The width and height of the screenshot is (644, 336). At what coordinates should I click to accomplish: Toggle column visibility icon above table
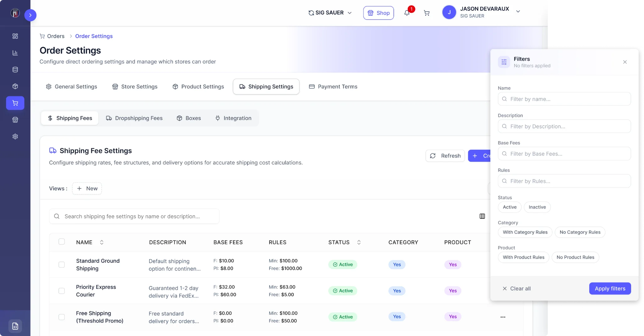click(x=482, y=216)
